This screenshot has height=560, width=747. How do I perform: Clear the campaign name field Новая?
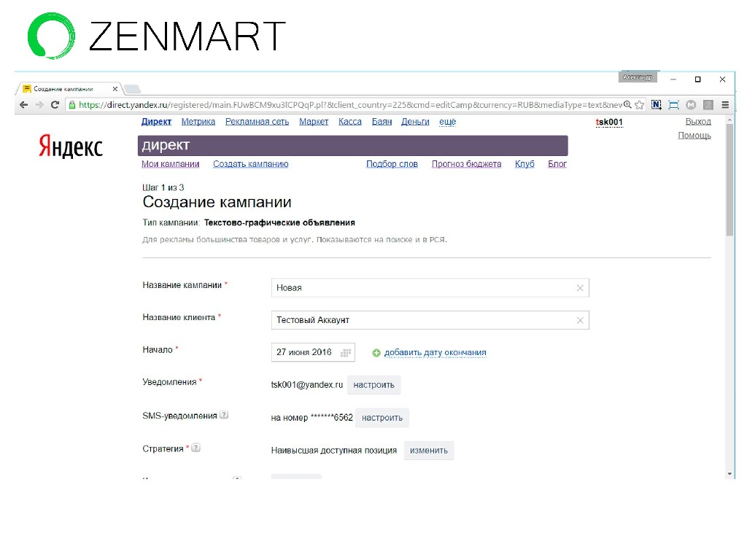pos(580,288)
